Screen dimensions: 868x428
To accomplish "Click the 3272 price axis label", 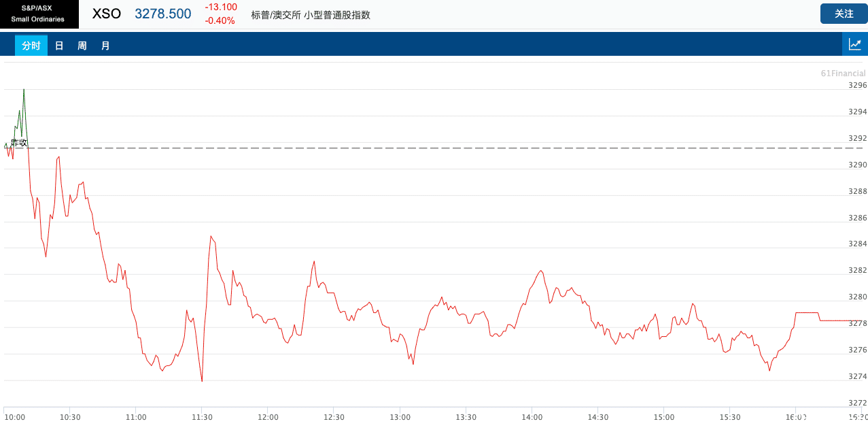I will pyautogui.click(x=858, y=402).
